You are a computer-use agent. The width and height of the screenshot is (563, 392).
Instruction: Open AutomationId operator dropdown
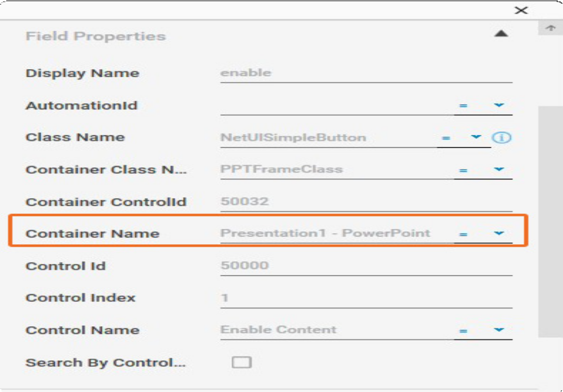tap(483, 106)
